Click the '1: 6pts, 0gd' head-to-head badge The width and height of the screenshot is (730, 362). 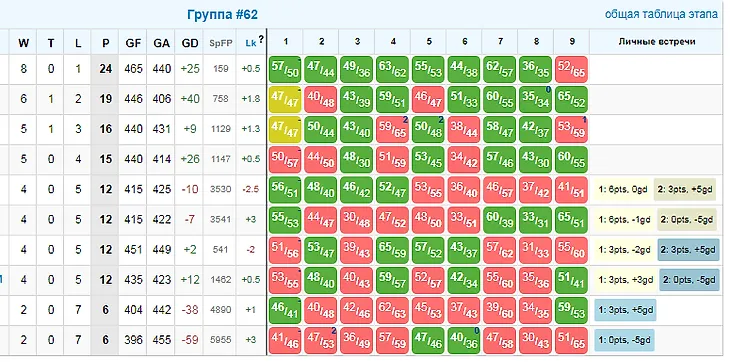point(622,189)
